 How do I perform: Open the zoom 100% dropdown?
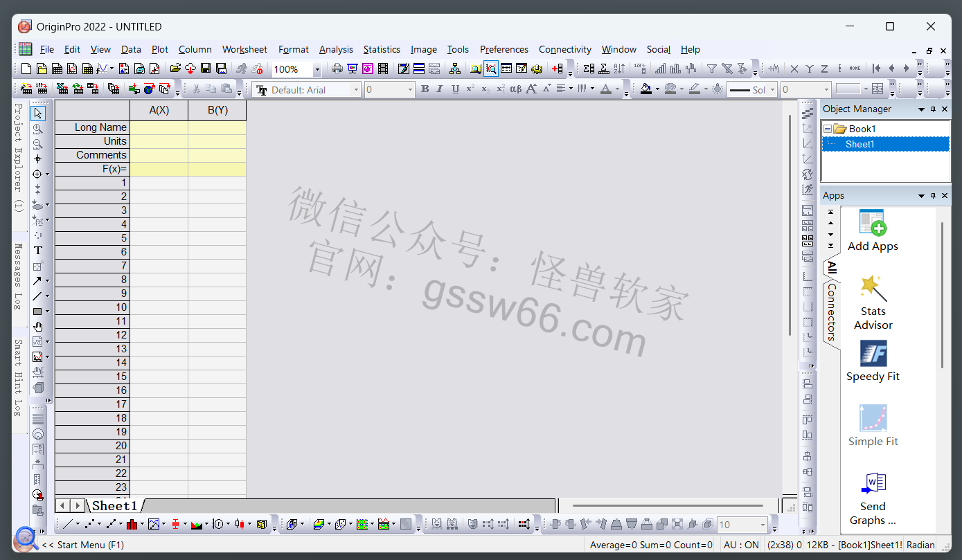[317, 69]
